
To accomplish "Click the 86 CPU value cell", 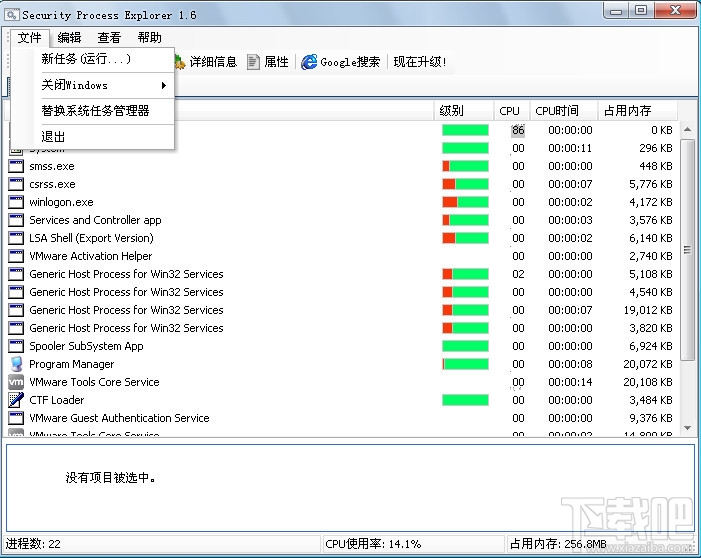I will [x=518, y=130].
